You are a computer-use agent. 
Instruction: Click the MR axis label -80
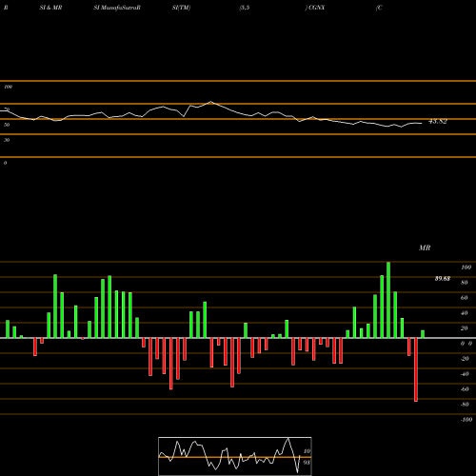[465, 405]
